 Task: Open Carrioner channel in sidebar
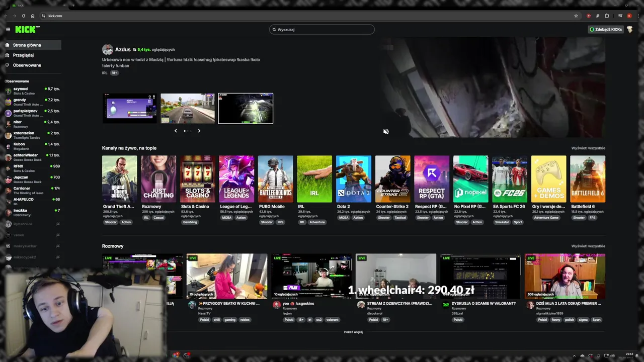pyautogui.click(x=32, y=191)
